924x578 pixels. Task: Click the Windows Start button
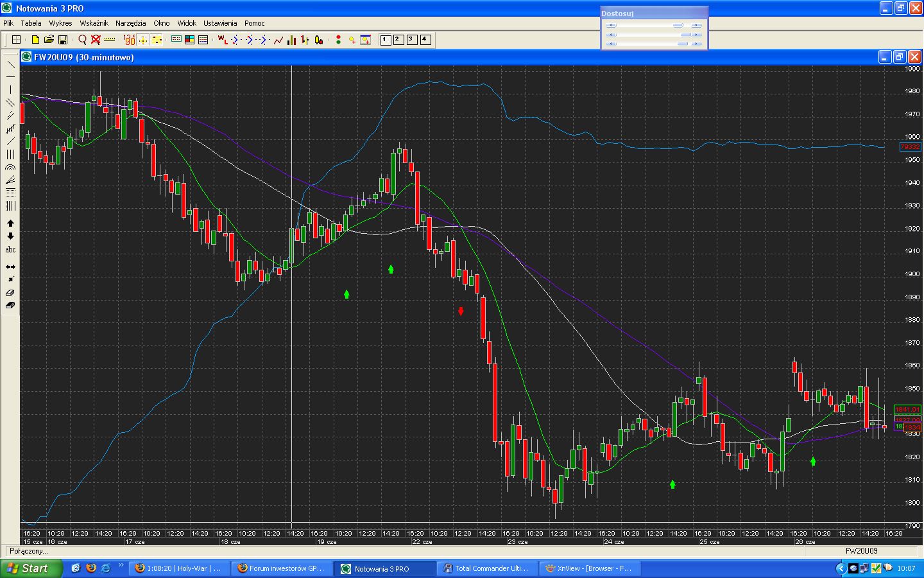click(31, 568)
